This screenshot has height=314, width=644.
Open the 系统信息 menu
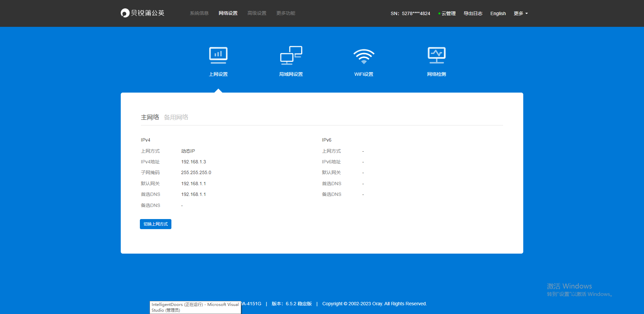[199, 13]
